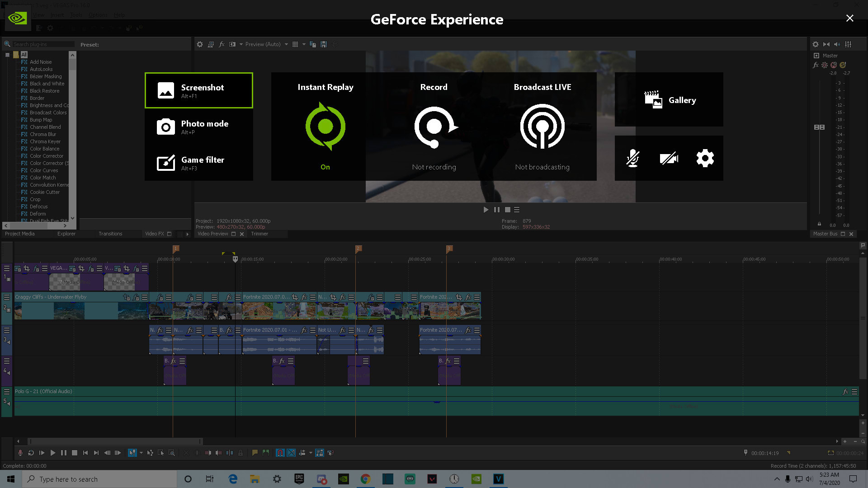Viewport: 868px width, 488px height.
Task: Adjust the Master Bus volume fader
Action: 819,127
